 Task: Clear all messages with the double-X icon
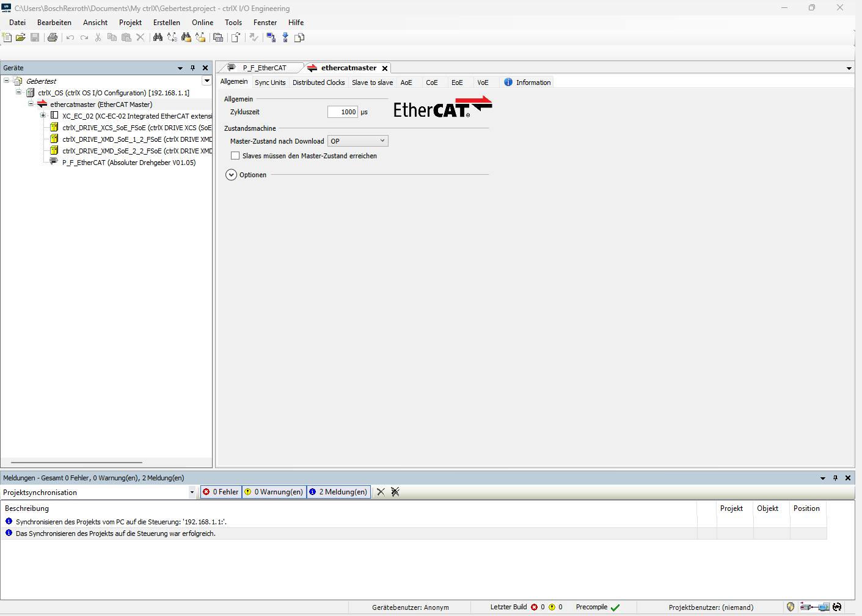(x=395, y=492)
